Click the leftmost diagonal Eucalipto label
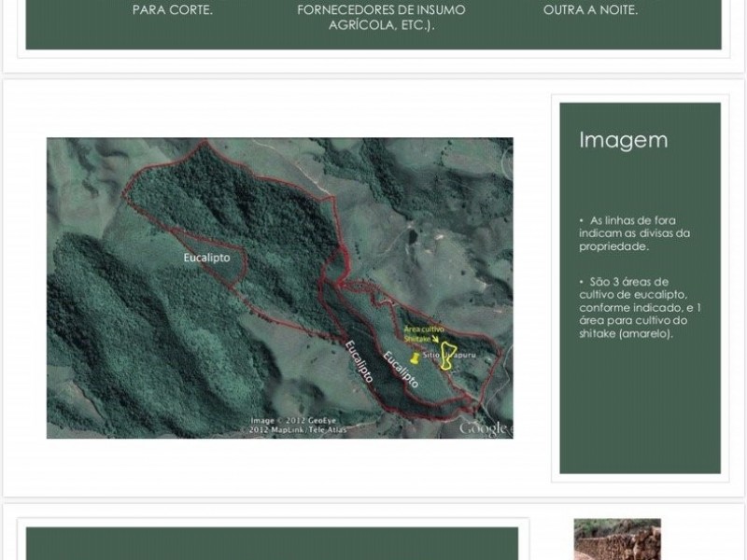Screen dimensions: 747x560 pyautogui.click(x=359, y=362)
